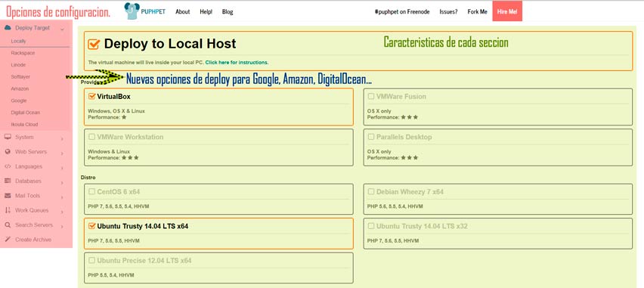The width and height of the screenshot is (644, 288).
Task: Click 'PHP 5.5, 5.4, HHVM' under Ubuntu Precise
Action: point(111,275)
